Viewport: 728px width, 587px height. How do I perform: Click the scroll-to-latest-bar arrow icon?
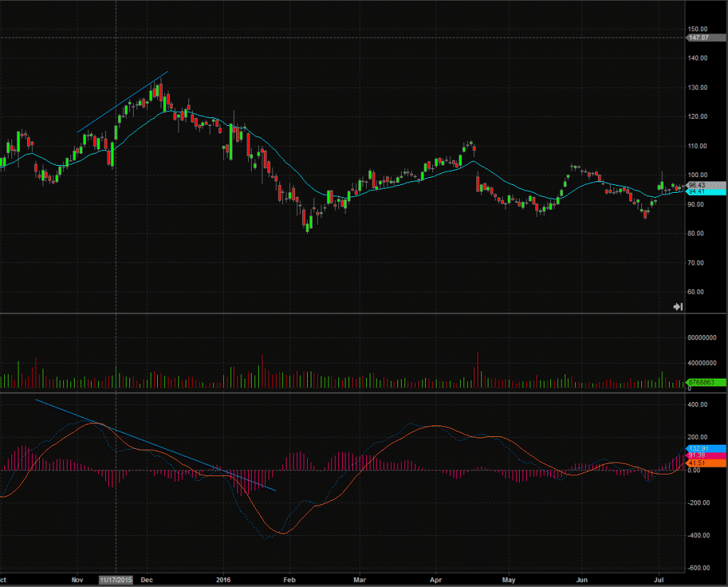(x=678, y=306)
